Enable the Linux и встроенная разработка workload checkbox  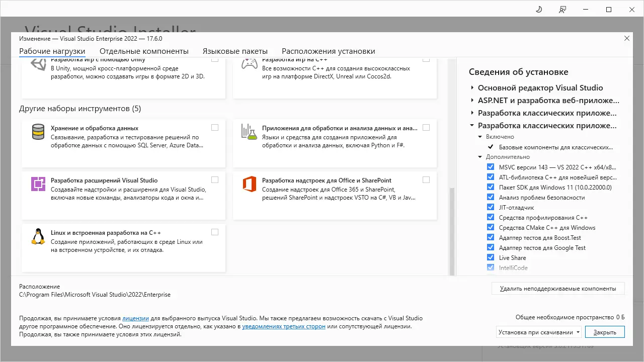(215, 232)
